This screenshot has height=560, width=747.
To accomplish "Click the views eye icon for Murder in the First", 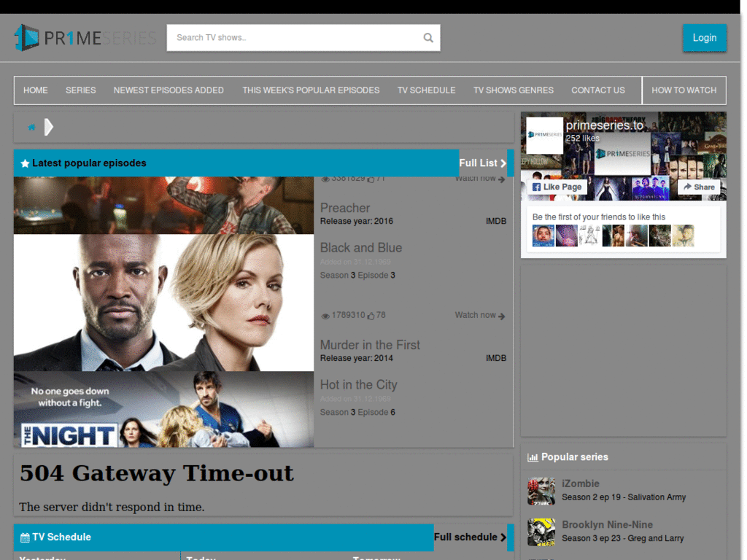I will 325,316.
